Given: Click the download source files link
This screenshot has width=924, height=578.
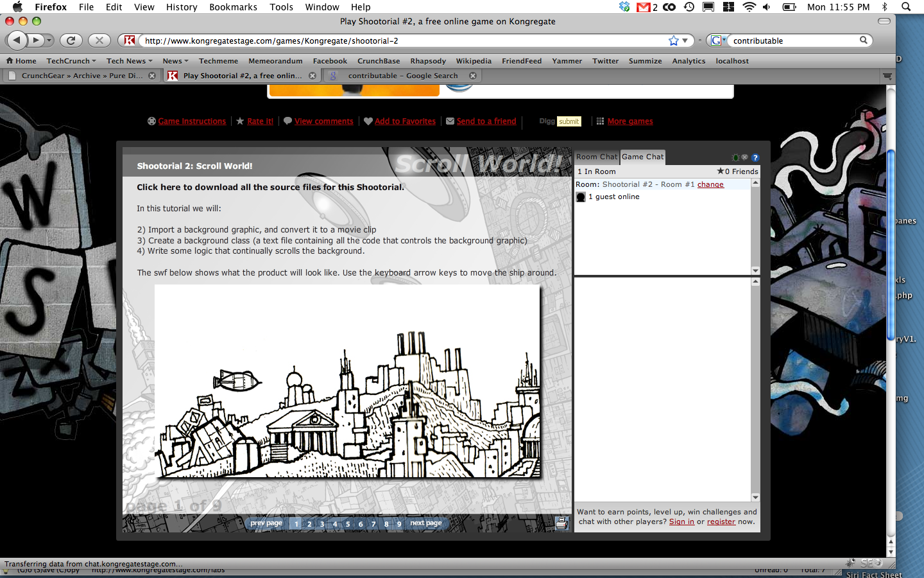Looking at the screenshot, I should pyautogui.click(x=270, y=188).
